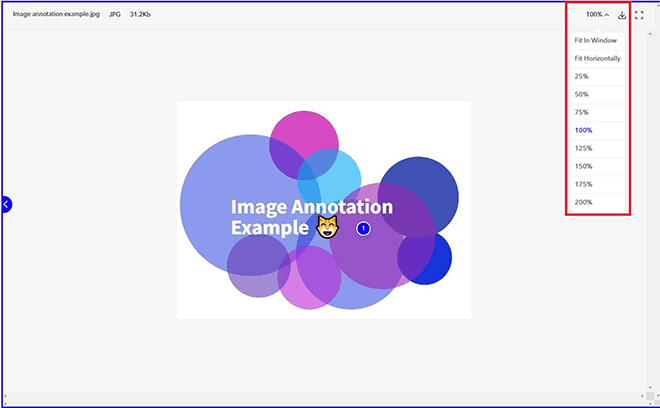Set zoom to 75%

point(597,112)
